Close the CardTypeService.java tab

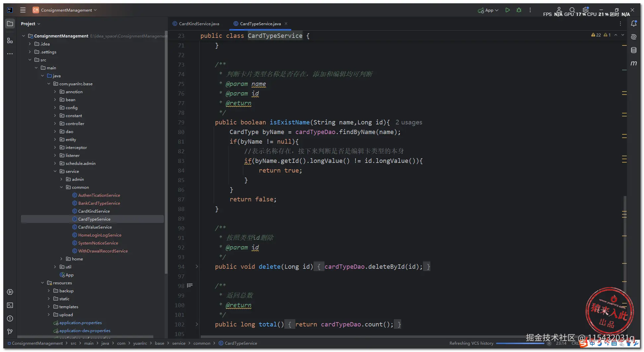point(286,24)
